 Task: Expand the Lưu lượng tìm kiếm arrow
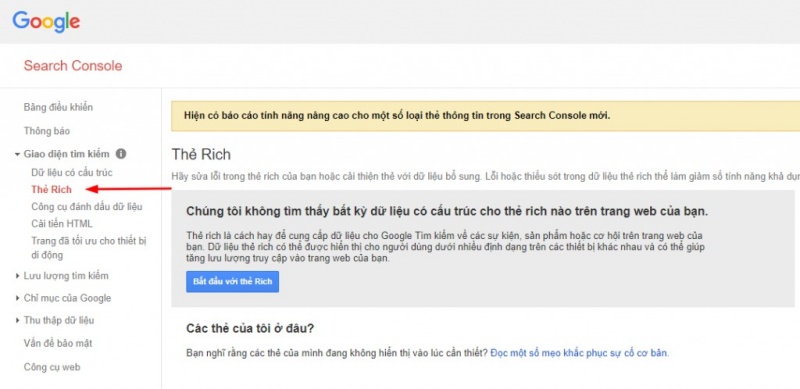(x=17, y=276)
